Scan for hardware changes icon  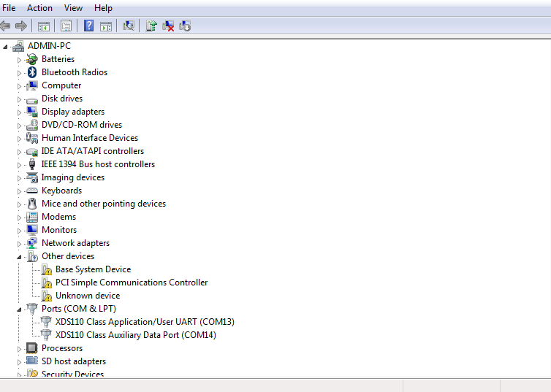tap(129, 26)
